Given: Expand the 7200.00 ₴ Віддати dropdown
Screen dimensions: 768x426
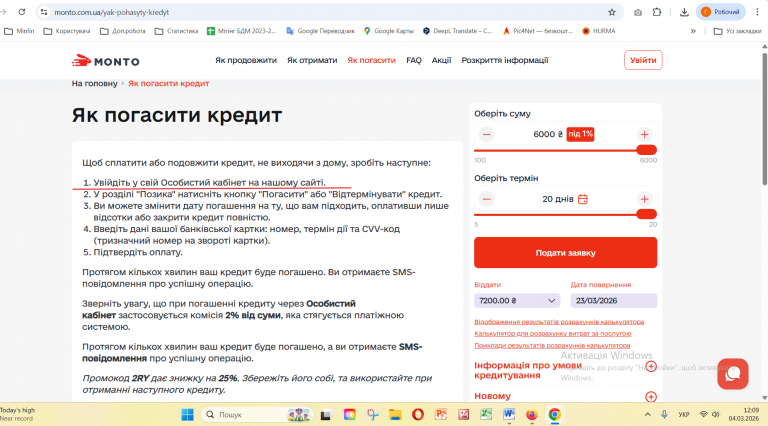Looking at the screenshot, I should (x=517, y=301).
